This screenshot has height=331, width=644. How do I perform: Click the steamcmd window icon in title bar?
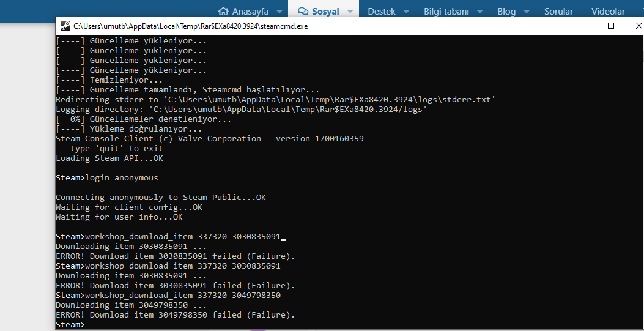pos(65,26)
